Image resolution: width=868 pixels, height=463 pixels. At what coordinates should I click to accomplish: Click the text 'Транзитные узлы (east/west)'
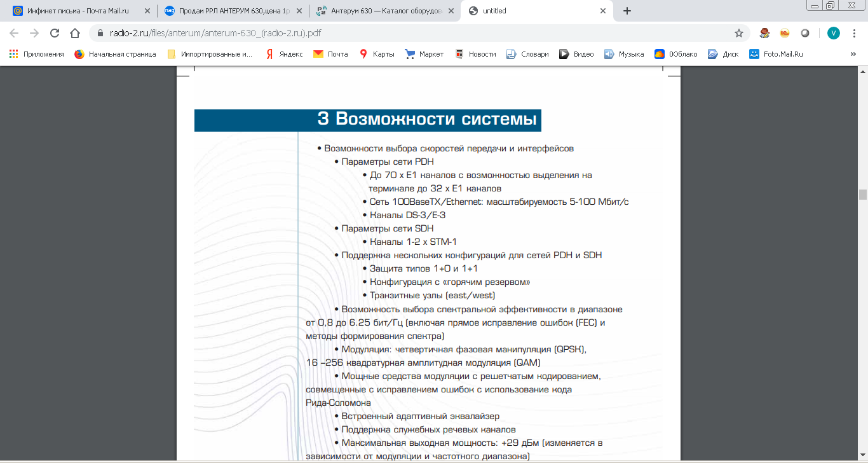tap(432, 295)
